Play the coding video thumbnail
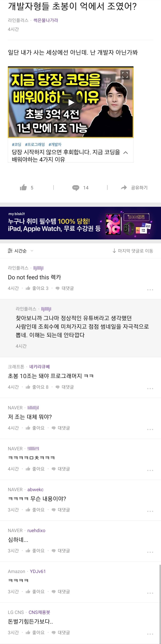Image resolution: width=161 pixels, height=644 pixels. pos(71,102)
